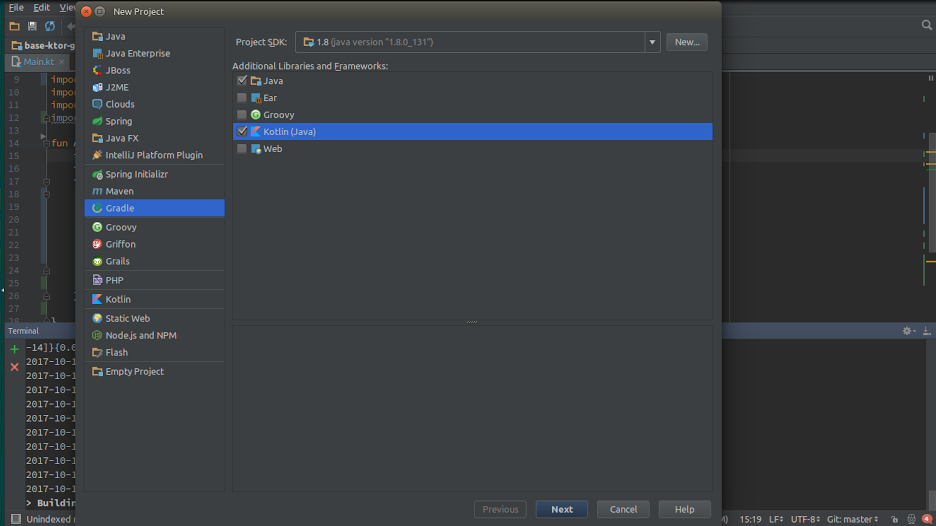Click New... SDK button
This screenshot has height=526, width=936.
tap(687, 42)
